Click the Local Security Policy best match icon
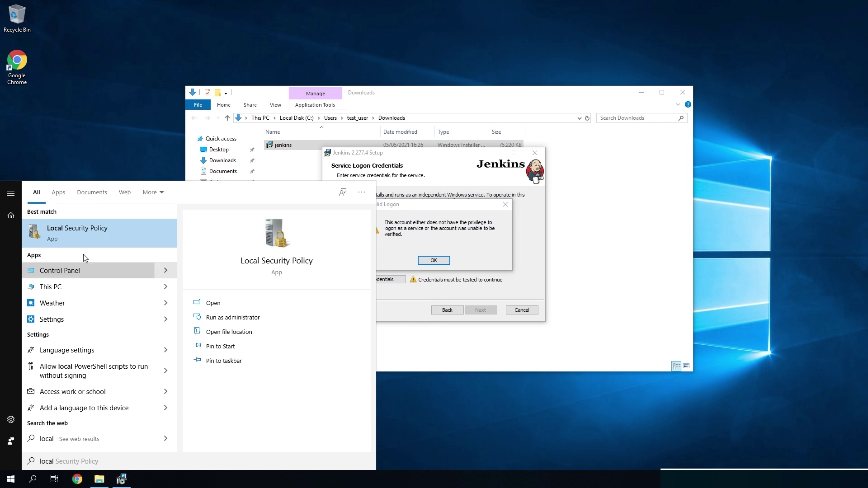The image size is (868, 488). pos(34,232)
